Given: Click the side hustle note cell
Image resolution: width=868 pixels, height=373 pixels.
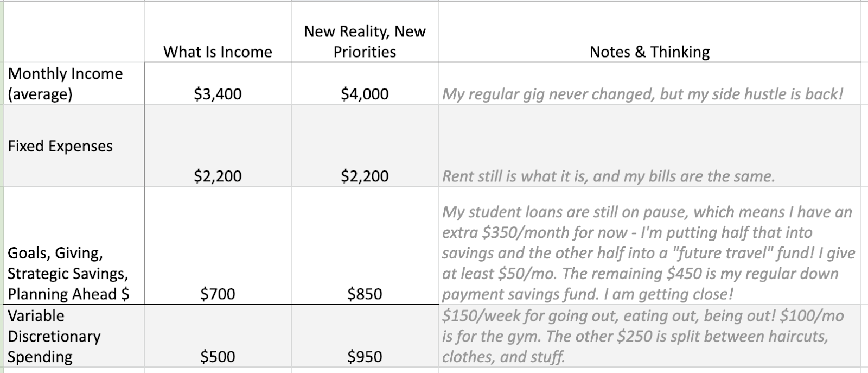Looking at the screenshot, I should (649, 84).
